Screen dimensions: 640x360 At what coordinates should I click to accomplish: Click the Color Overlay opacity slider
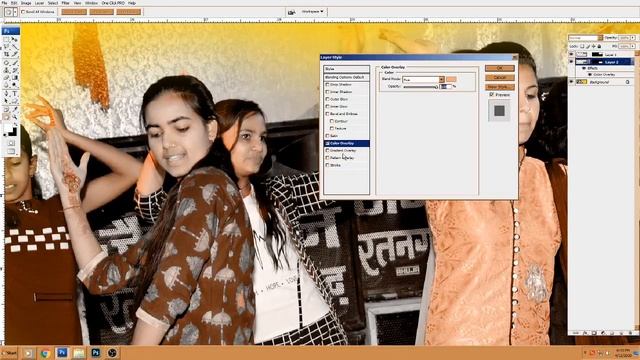click(x=420, y=87)
